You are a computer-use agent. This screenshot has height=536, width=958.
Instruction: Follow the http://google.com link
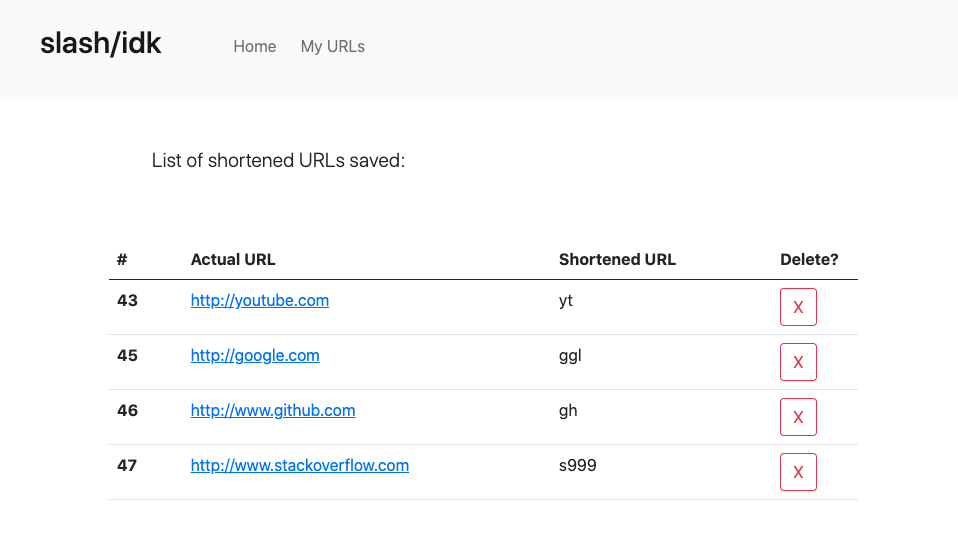tap(255, 355)
